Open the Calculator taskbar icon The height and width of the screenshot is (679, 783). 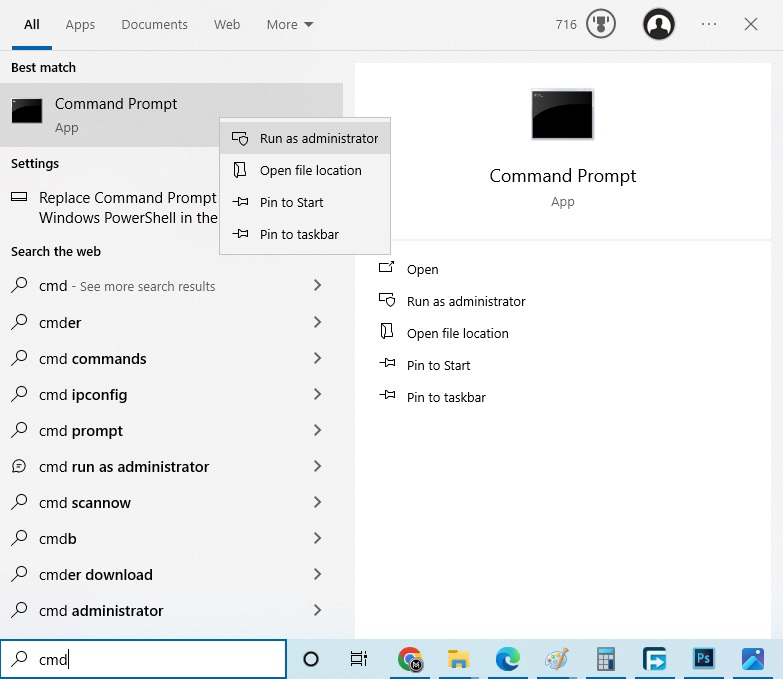(x=605, y=659)
